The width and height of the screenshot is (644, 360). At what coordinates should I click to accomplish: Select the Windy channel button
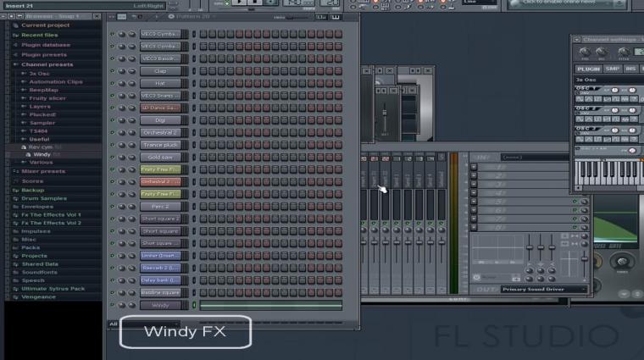(160, 305)
